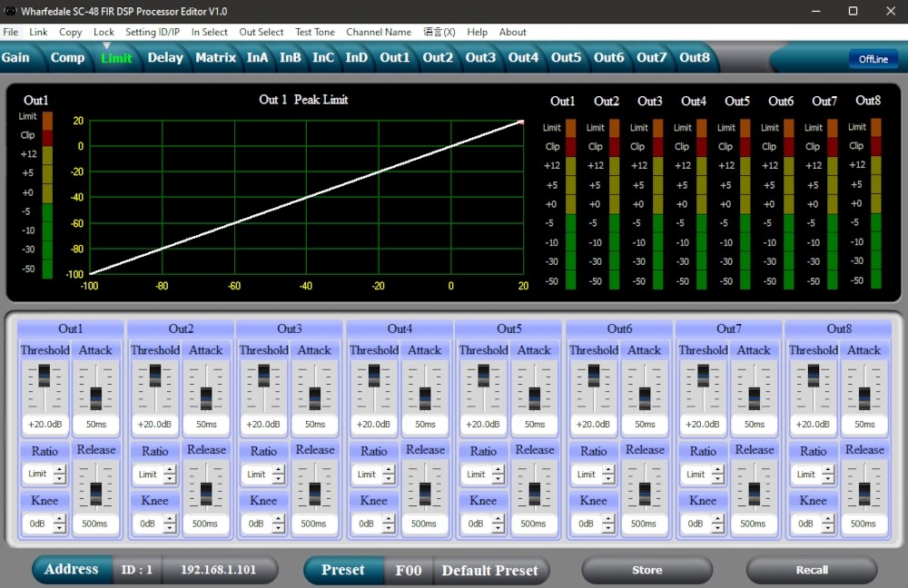Switch to the Gain tab
Image resolution: width=908 pixels, height=588 pixels.
pyautogui.click(x=15, y=57)
